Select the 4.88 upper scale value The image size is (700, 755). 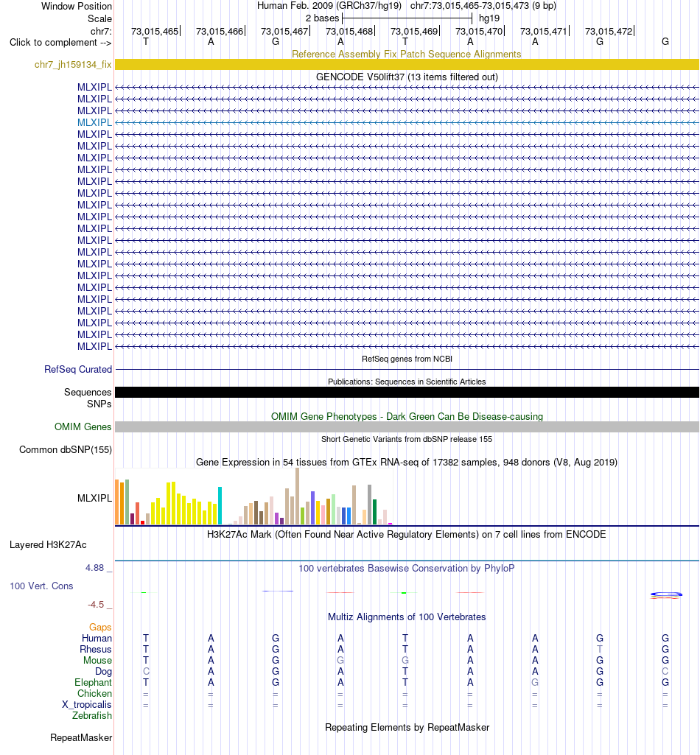pyautogui.click(x=95, y=568)
